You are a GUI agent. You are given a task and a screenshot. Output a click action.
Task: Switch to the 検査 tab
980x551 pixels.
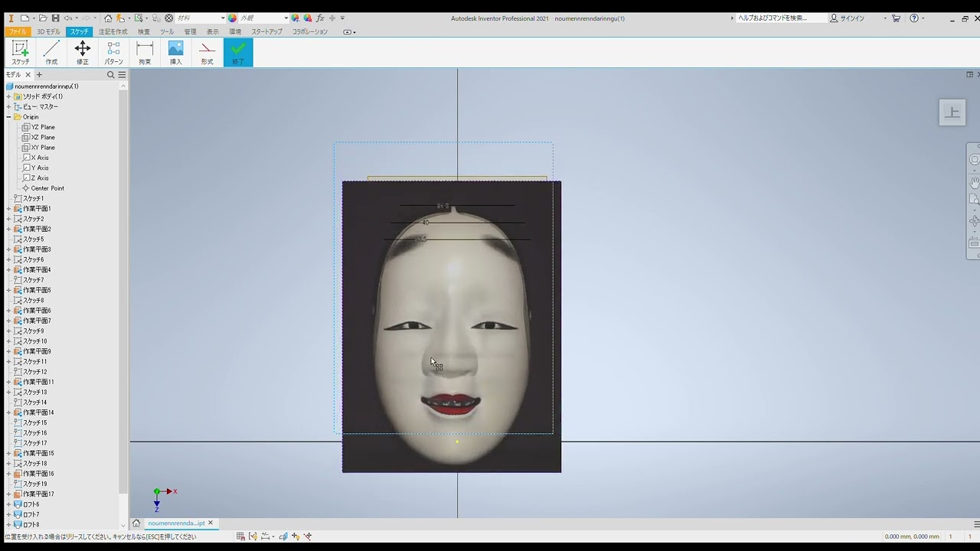coord(144,31)
